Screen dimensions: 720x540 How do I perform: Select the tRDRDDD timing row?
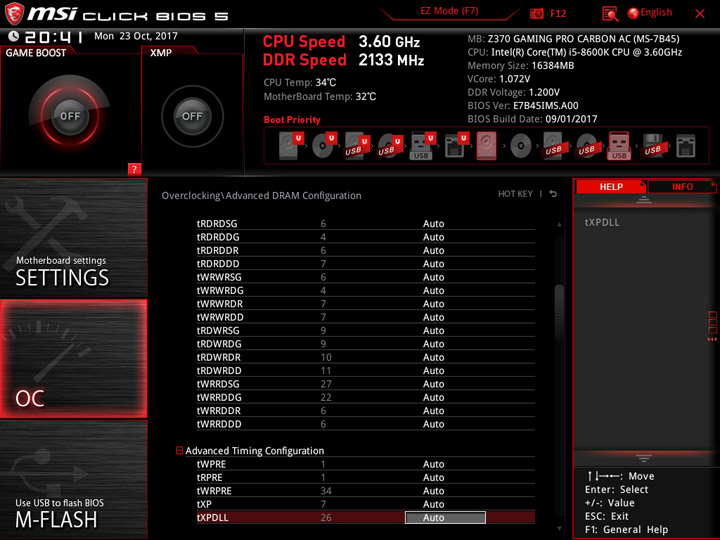[x=366, y=264]
